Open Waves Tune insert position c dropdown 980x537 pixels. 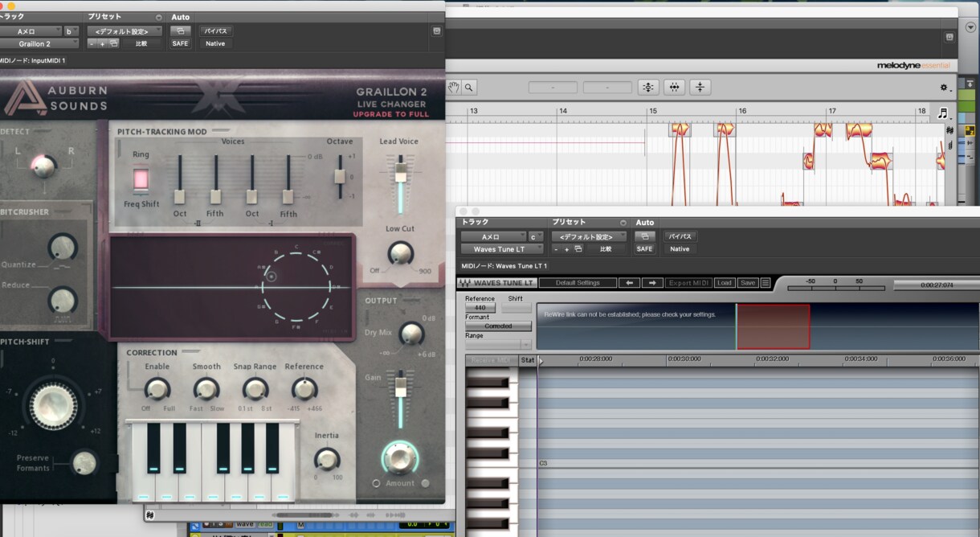click(x=536, y=236)
